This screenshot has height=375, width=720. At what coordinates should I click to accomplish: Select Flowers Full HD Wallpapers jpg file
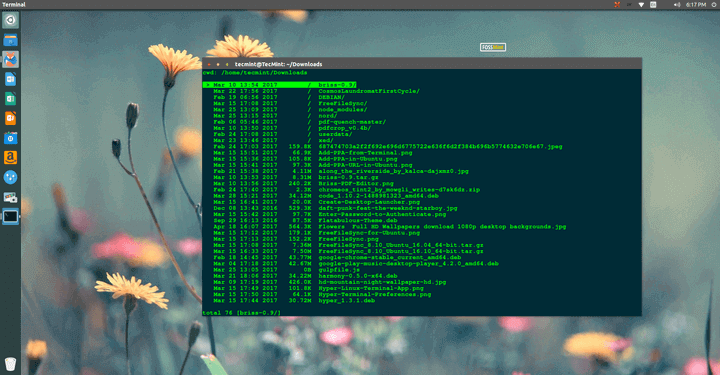point(390,226)
